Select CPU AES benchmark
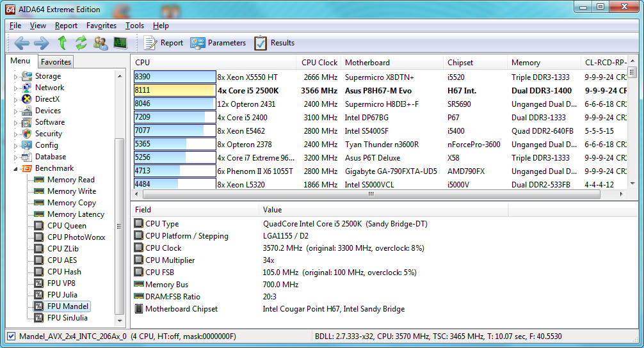 [62, 260]
